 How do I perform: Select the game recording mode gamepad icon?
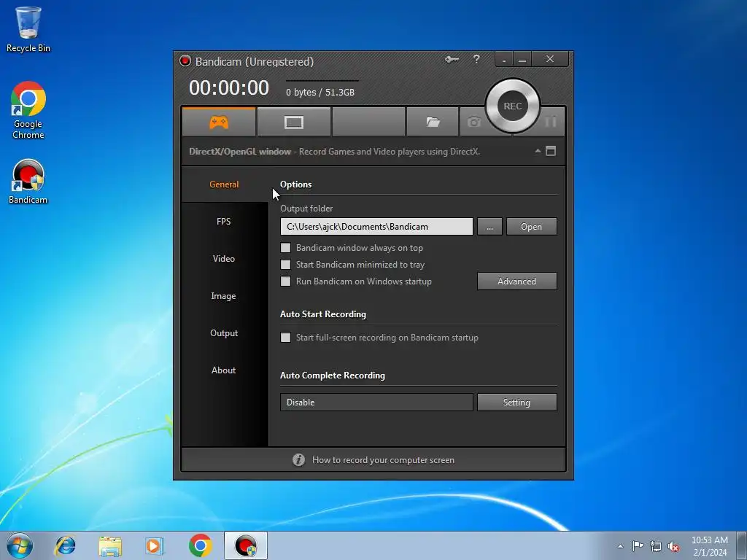pyautogui.click(x=219, y=122)
